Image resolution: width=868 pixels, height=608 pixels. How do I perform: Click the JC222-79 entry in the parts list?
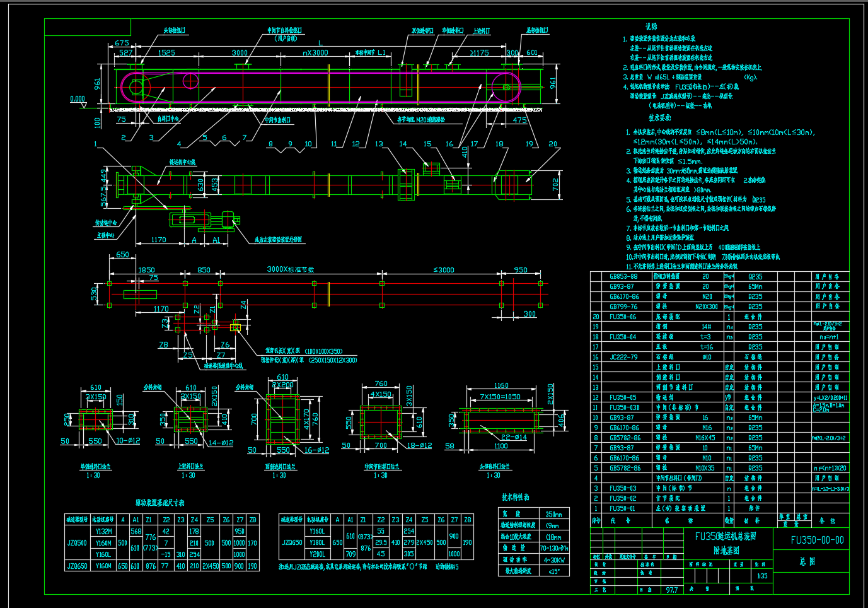click(623, 357)
